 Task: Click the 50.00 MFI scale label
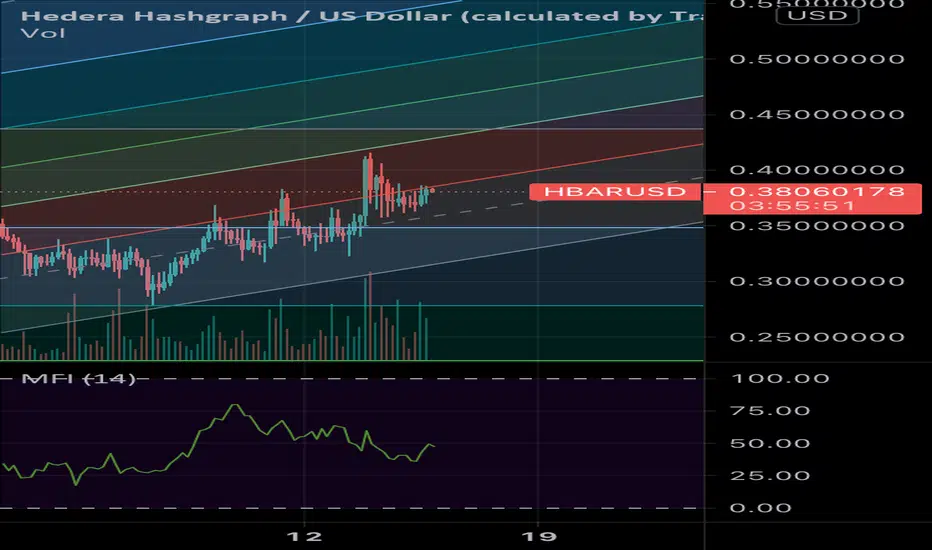(770, 444)
